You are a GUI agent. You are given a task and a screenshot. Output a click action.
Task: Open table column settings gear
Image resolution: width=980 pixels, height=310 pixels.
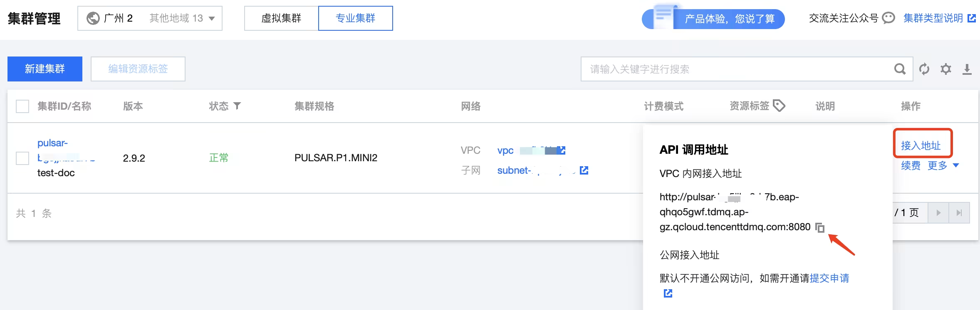point(946,69)
